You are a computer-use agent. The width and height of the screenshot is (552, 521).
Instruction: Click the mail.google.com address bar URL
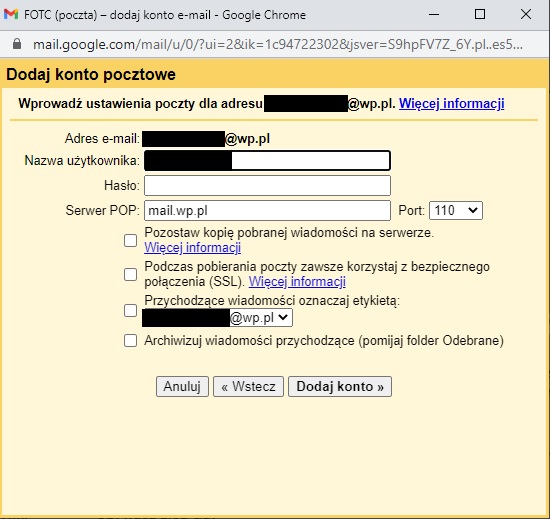point(278,45)
